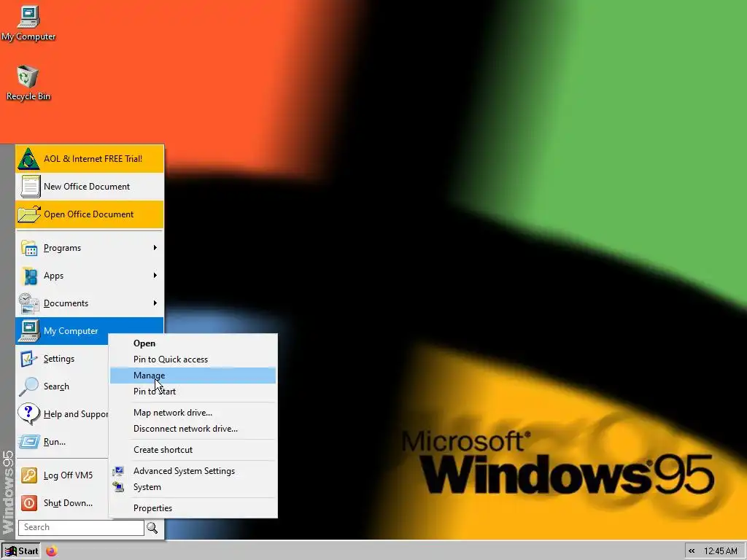747x560 pixels.
Task: Launch Firefox from the taskbar
Action: click(x=52, y=551)
